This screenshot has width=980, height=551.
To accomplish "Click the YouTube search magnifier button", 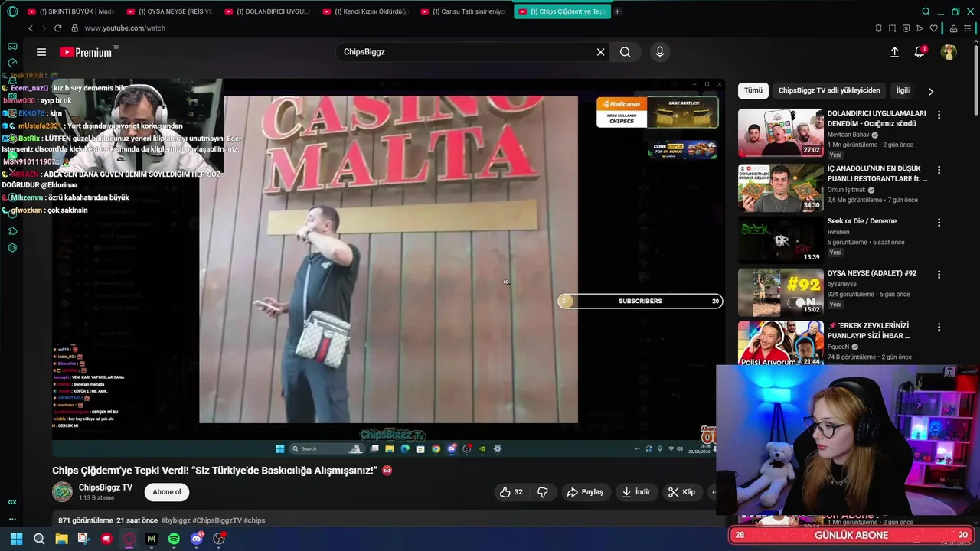I will 626,52.
